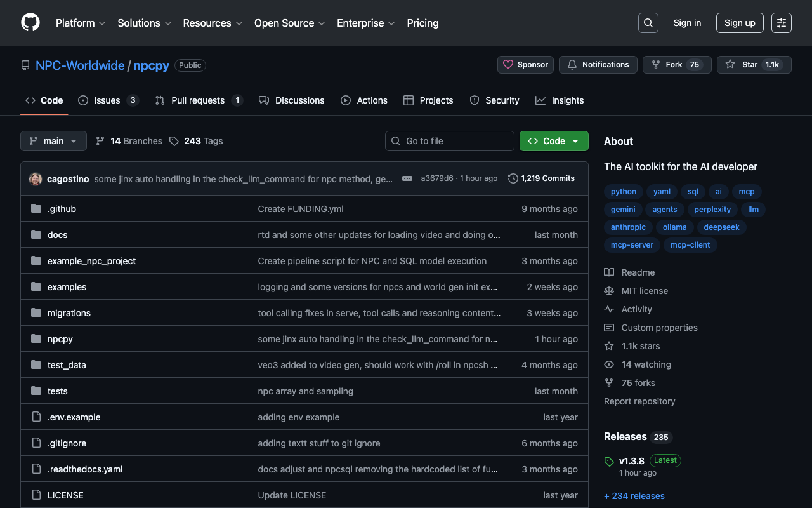
Task: Open the Pull requests tab
Action: click(198, 100)
